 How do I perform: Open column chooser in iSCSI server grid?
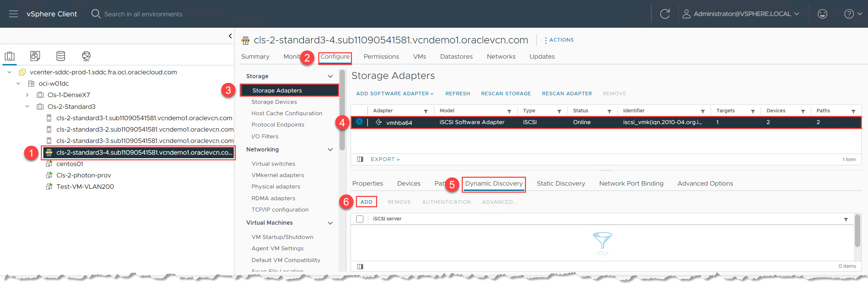[x=360, y=266]
